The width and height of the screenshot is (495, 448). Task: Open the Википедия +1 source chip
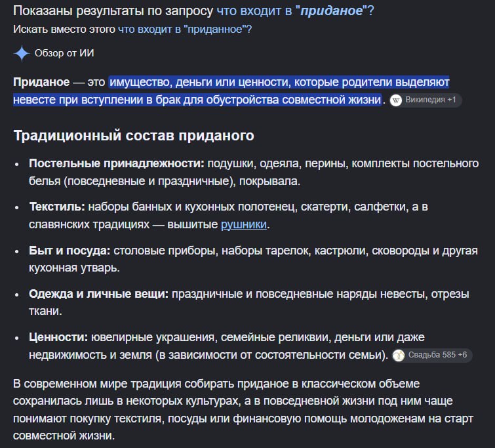pos(426,100)
